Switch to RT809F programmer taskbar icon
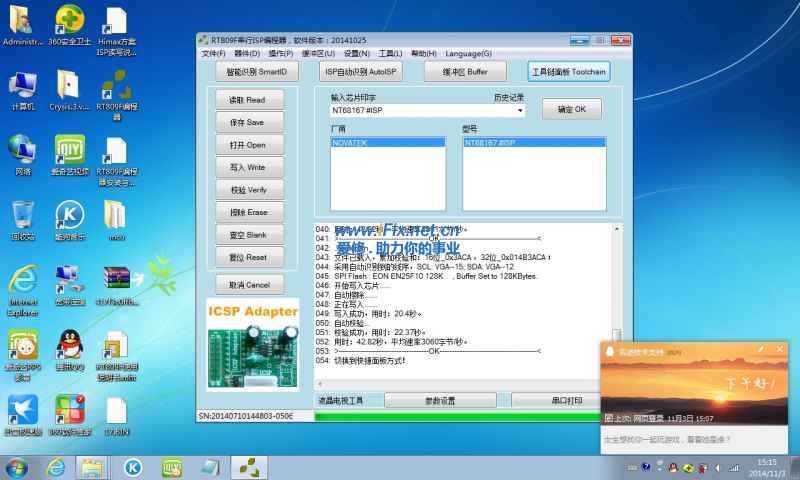The image size is (800, 480). point(249,468)
